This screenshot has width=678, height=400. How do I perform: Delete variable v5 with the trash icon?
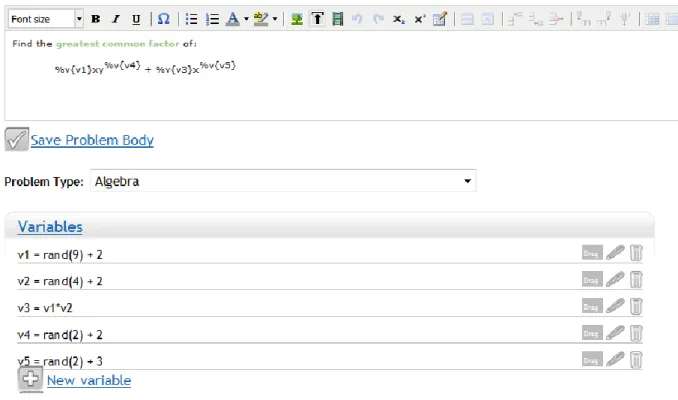pos(636,360)
